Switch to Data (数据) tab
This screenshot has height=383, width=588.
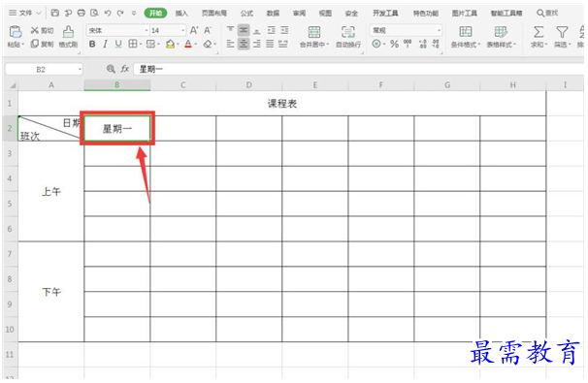(x=273, y=14)
